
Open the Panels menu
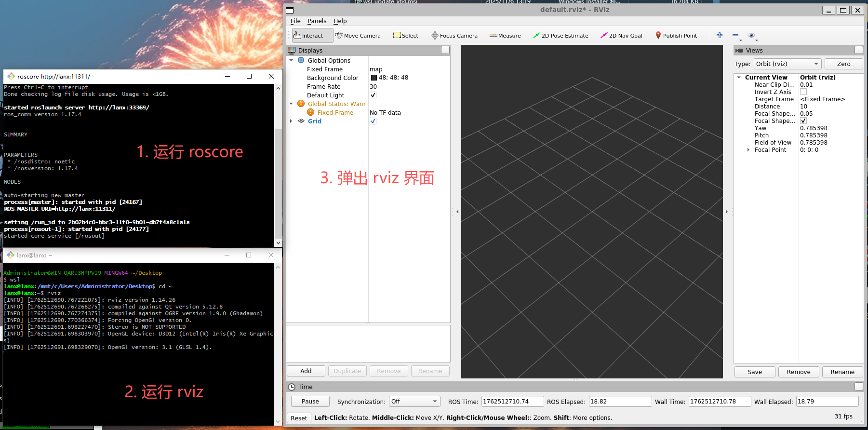(317, 21)
